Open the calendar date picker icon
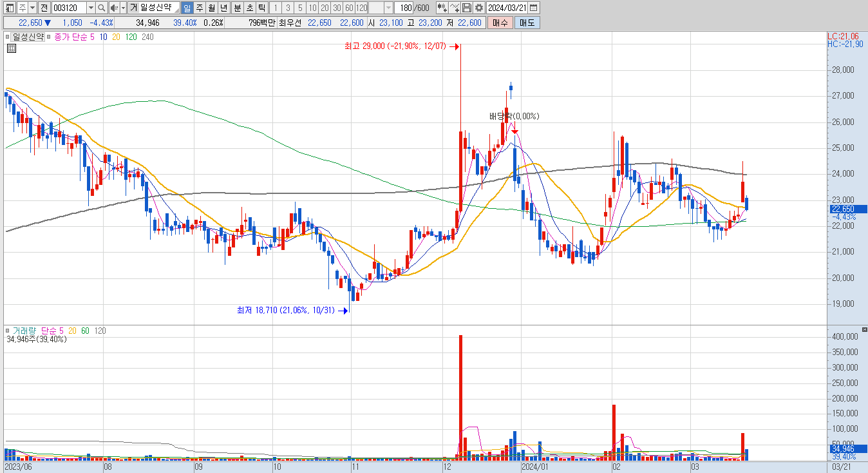This screenshot has width=868, height=473. [x=534, y=8]
